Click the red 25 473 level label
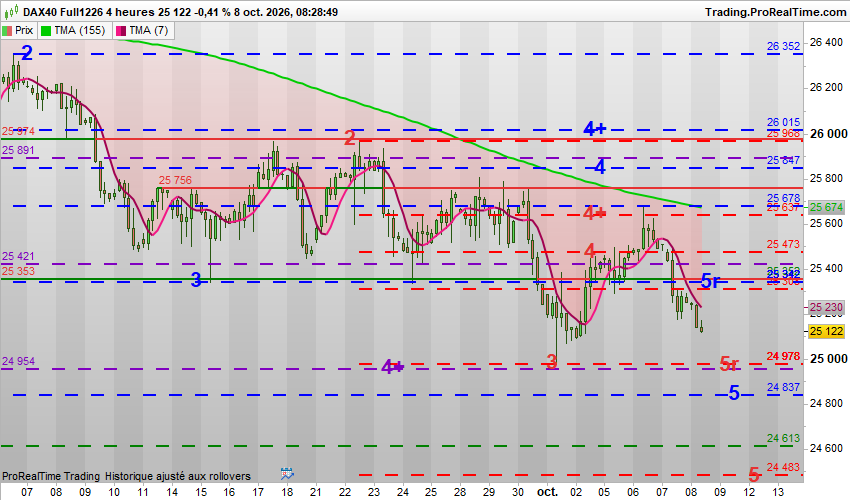The height and width of the screenshot is (500, 850). (783, 245)
